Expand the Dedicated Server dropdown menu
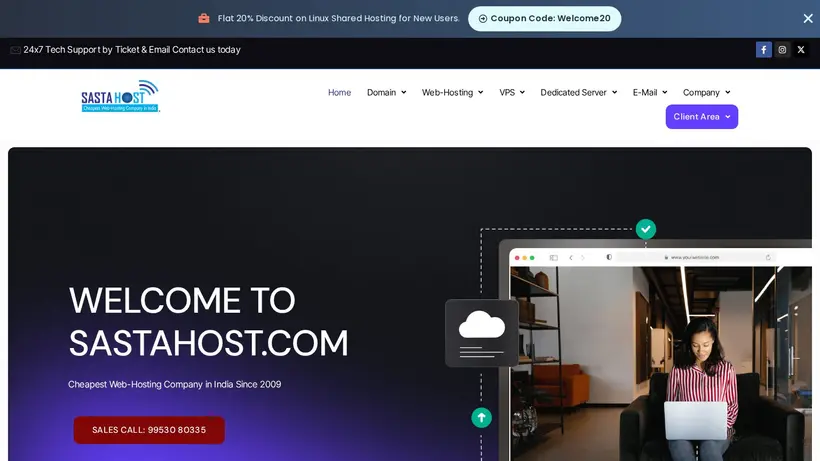 579,93
